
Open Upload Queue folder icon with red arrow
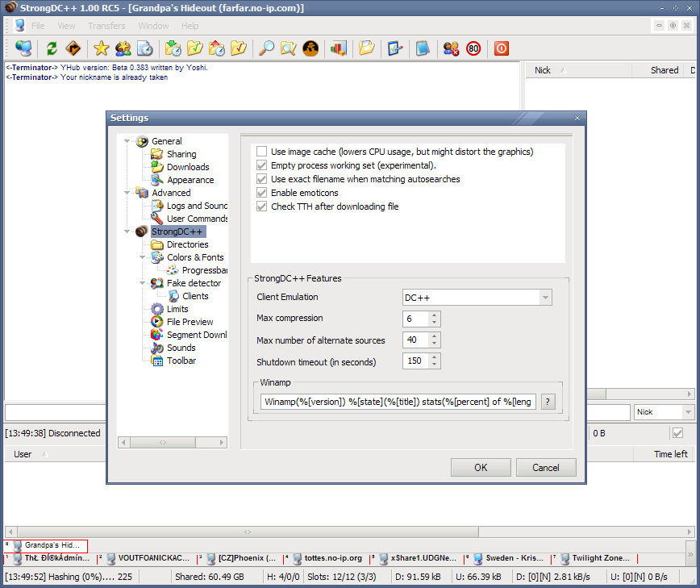coord(216,48)
